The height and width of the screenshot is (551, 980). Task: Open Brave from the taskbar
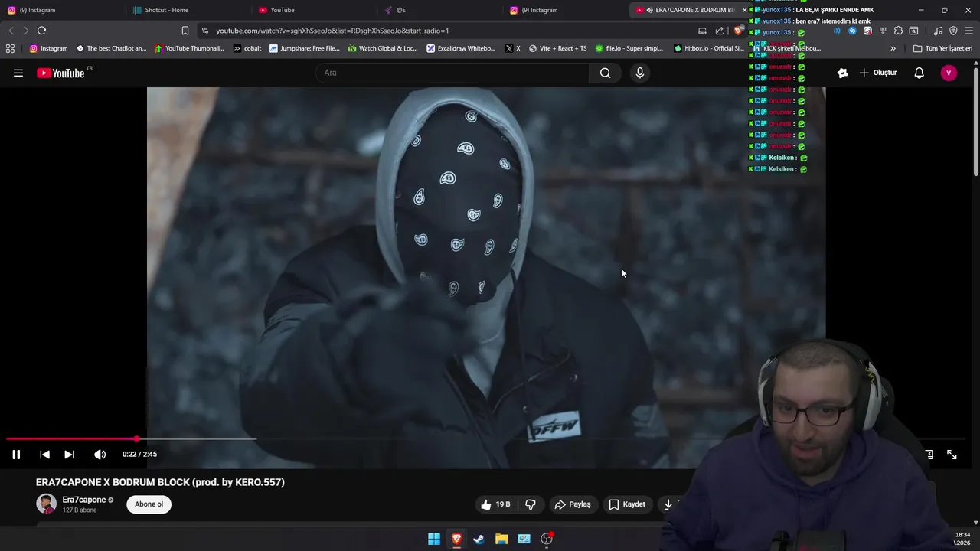[456, 539]
